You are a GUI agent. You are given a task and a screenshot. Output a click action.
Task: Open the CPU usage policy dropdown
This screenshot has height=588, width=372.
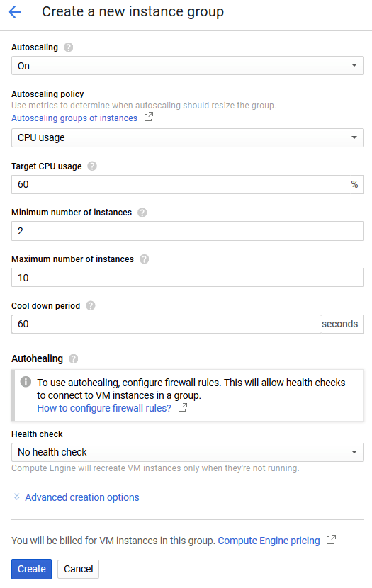tap(188, 137)
